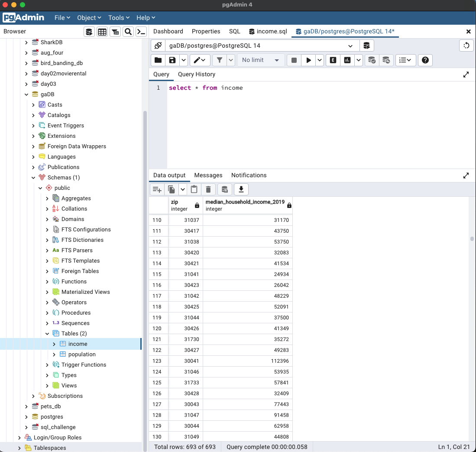Switch to the Messages tab

coord(208,175)
